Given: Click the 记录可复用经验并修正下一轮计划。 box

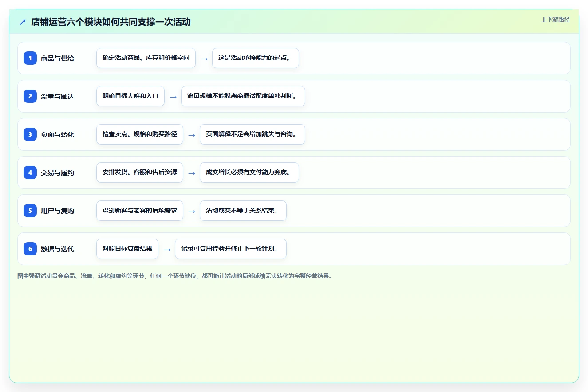Looking at the screenshot, I should tap(231, 249).
